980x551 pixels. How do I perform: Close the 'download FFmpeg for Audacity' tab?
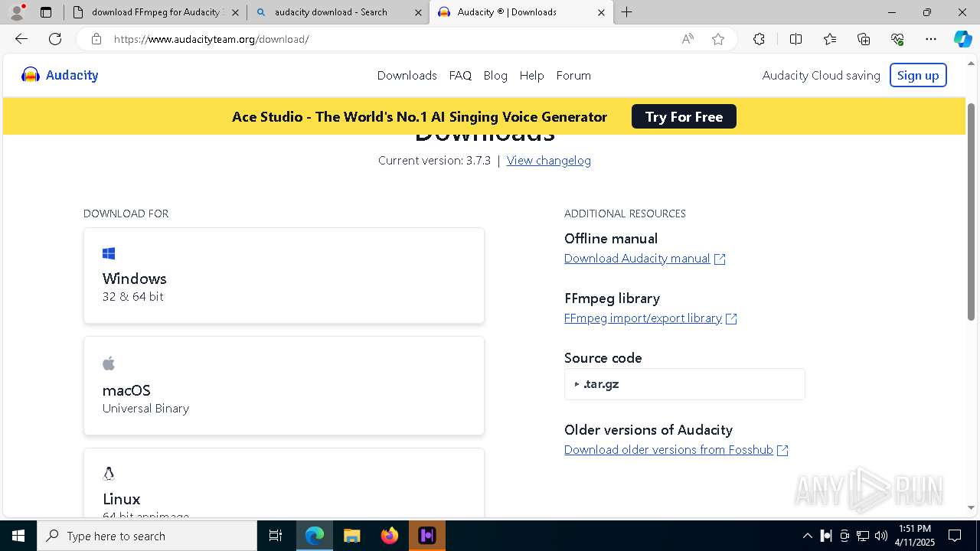tap(235, 12)
